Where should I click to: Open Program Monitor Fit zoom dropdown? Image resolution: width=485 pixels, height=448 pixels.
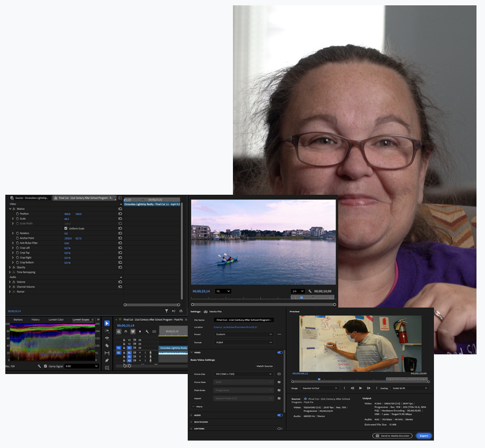tap(223, 291)
